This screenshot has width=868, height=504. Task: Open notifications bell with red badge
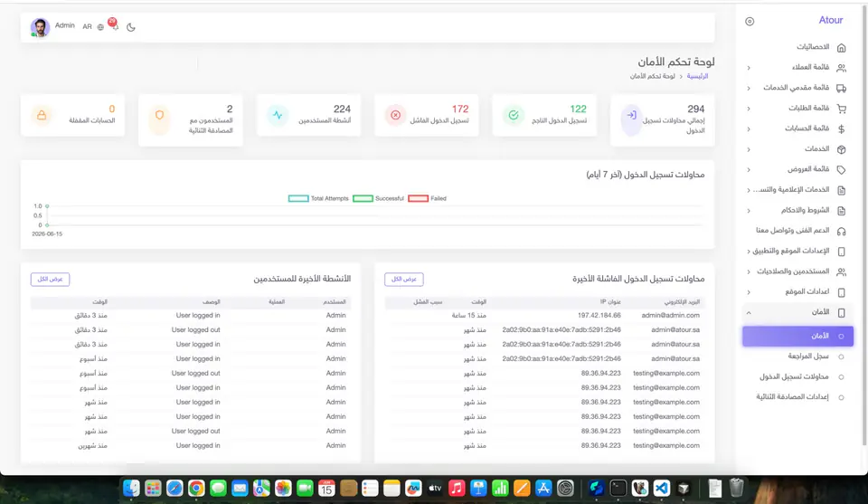point(114,25)
